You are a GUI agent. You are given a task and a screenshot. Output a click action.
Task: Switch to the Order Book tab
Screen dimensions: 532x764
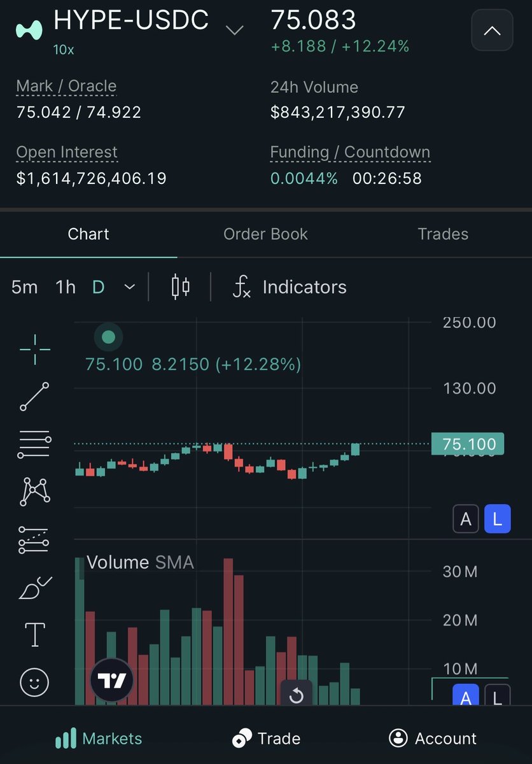(x=265, y=234)
